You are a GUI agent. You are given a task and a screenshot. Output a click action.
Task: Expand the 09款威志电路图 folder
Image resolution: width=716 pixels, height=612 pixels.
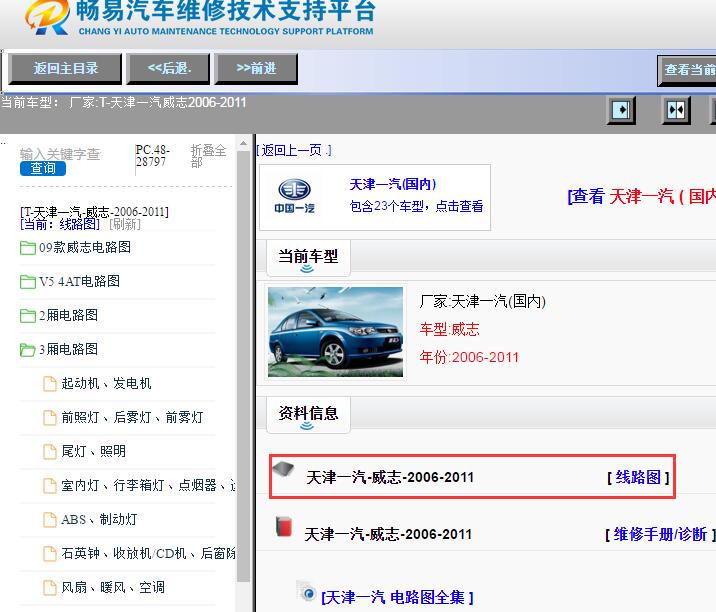click(x=28, y=248)
